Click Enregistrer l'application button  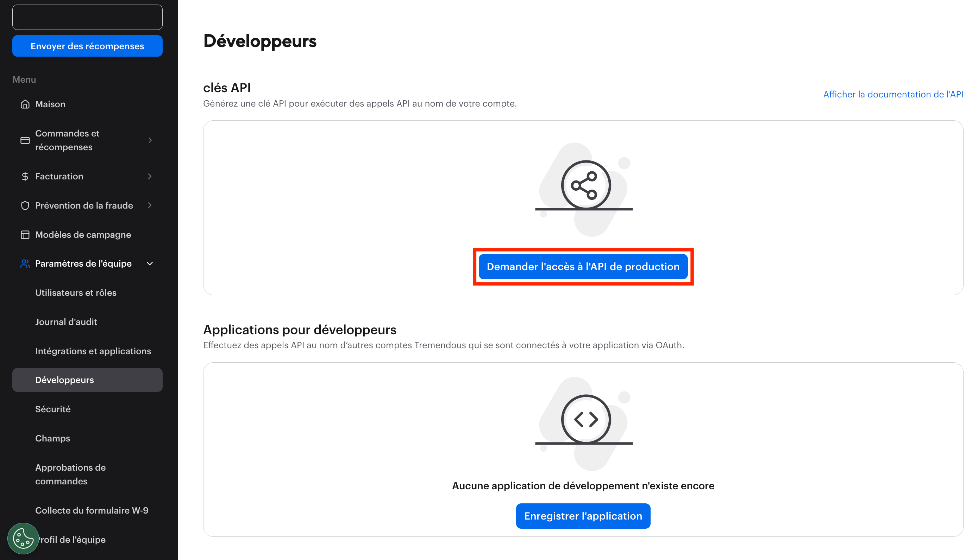click(x=583, y=516)
